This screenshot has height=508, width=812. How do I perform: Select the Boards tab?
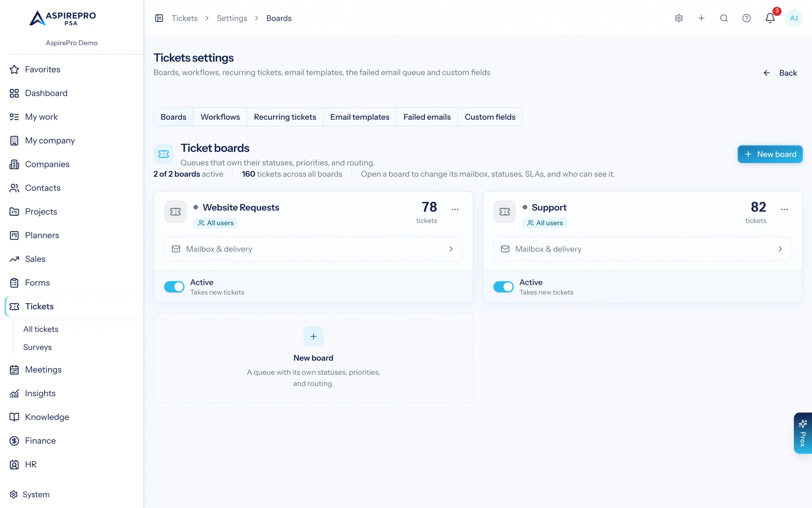coord(173,117)
